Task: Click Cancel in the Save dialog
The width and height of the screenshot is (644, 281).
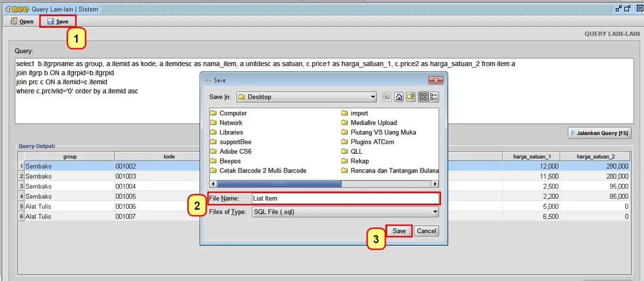Action: [426, 231]
